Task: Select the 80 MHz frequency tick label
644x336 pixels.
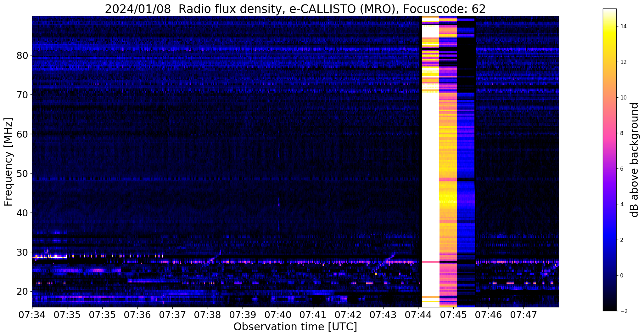Action: (22, 56)
